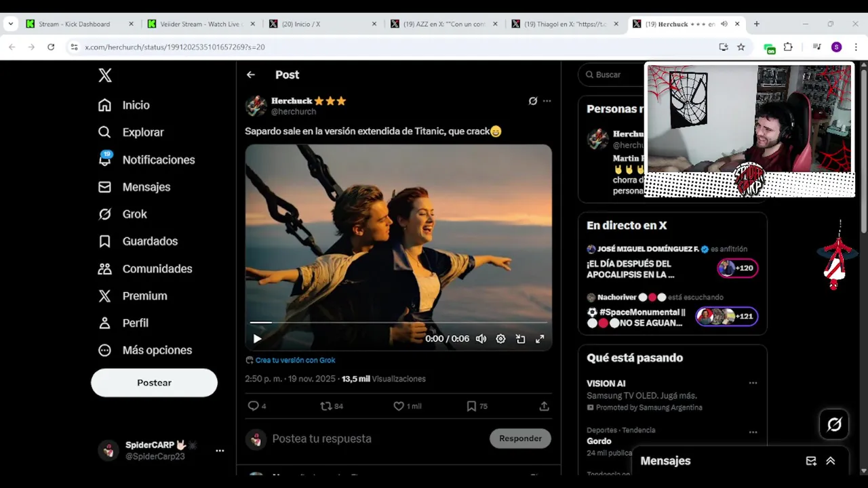
Task: Click the floating Grok button
Action: click(x=834, y=424)
